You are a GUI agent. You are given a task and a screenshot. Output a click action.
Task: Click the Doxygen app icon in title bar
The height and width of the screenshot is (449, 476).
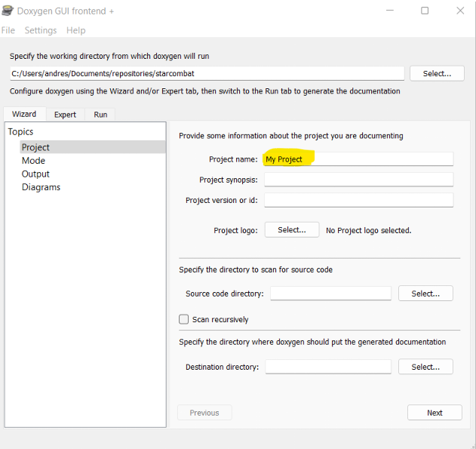coord(8,11)
